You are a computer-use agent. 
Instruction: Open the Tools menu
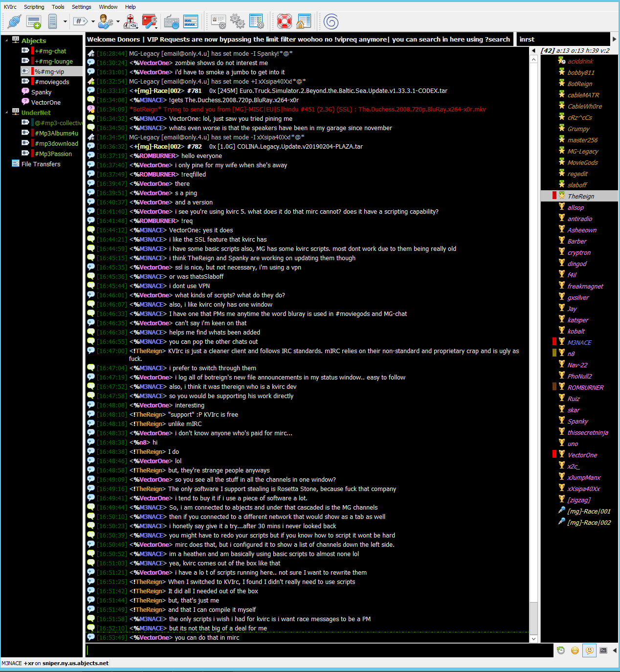click(58, 7)
